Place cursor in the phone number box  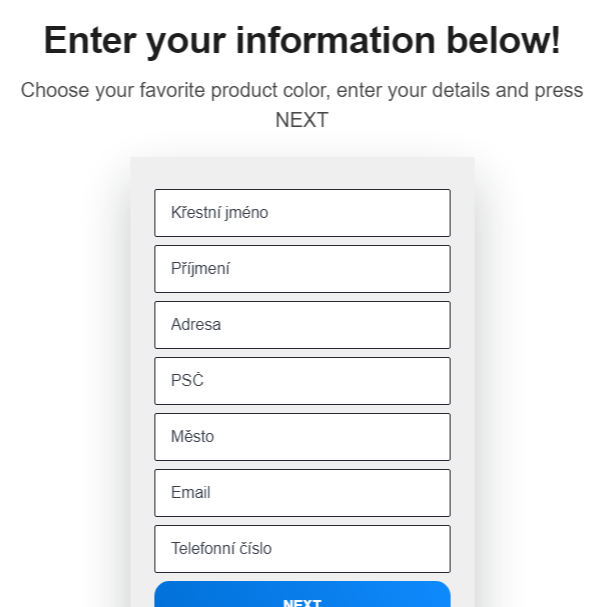tap(302, 549)
